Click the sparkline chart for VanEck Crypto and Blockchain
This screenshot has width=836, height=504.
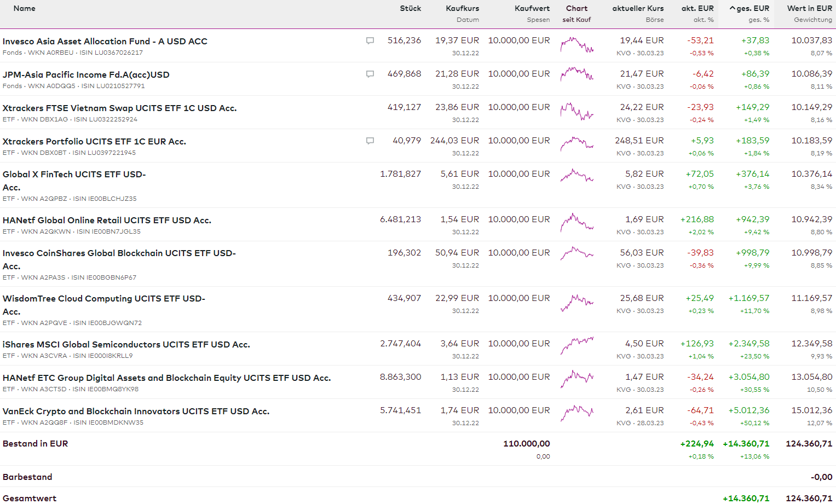pos(576,412)
